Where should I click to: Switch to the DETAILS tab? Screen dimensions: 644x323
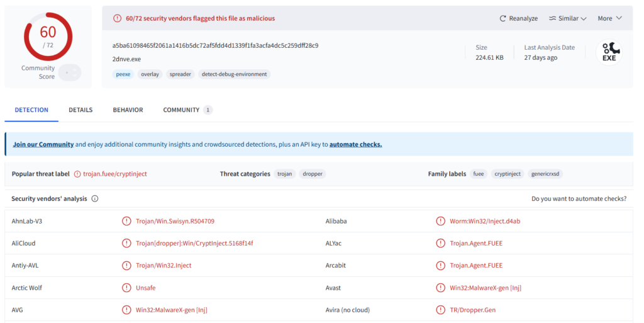click(x=80, y=110)
